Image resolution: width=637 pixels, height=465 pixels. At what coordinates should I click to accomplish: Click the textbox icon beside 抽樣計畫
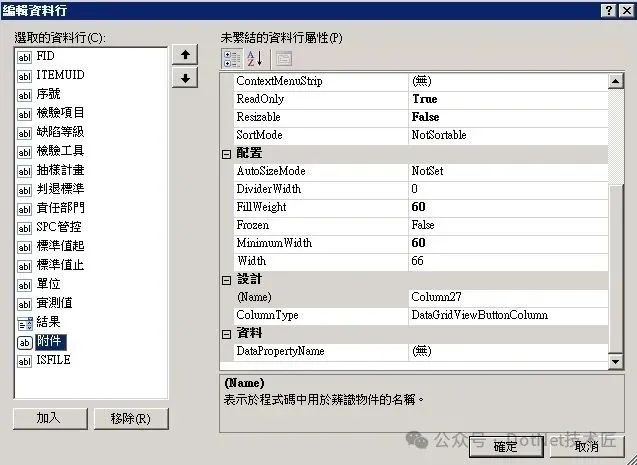coord(24,171)
